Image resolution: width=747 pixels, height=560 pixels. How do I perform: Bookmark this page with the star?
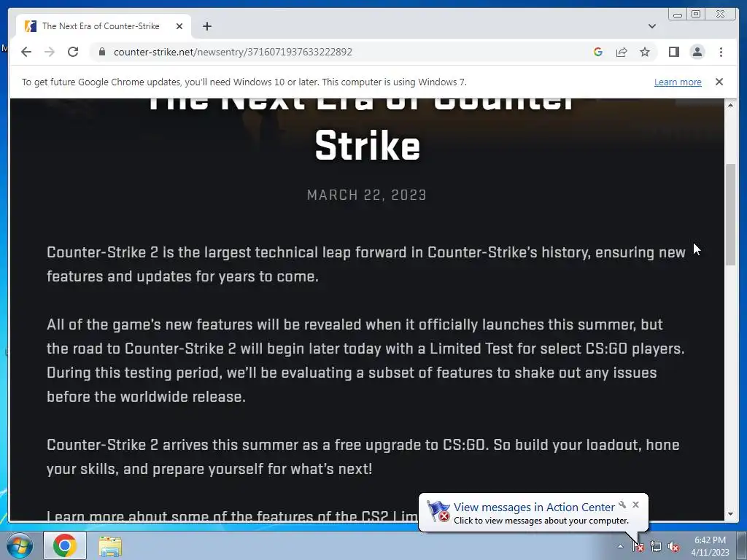click(645, 52)
